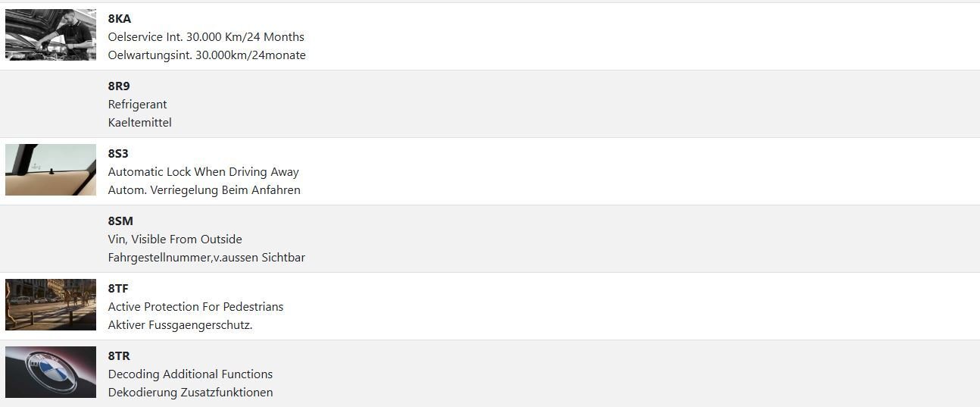Image resolution: width=980 pixels, height=407 pixels.
Task: Open the car door lock thumbnail for 8S3
Action: point(51,170)
